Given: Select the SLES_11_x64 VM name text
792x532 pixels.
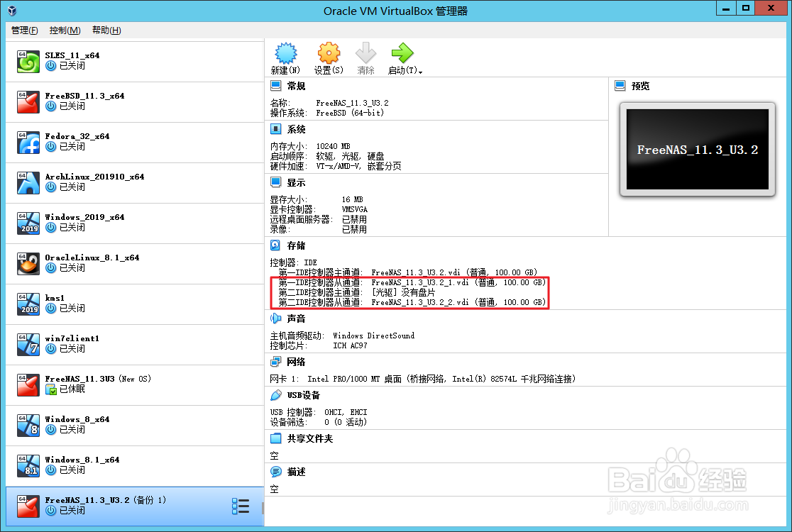Looking at the screenshot, I should point(72,55).
